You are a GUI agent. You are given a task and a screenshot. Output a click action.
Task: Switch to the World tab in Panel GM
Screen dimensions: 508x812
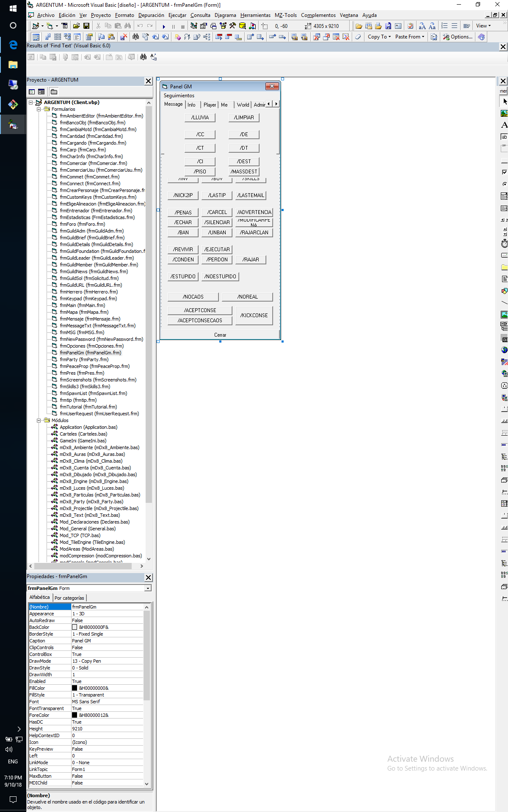(x=243, y=105)
